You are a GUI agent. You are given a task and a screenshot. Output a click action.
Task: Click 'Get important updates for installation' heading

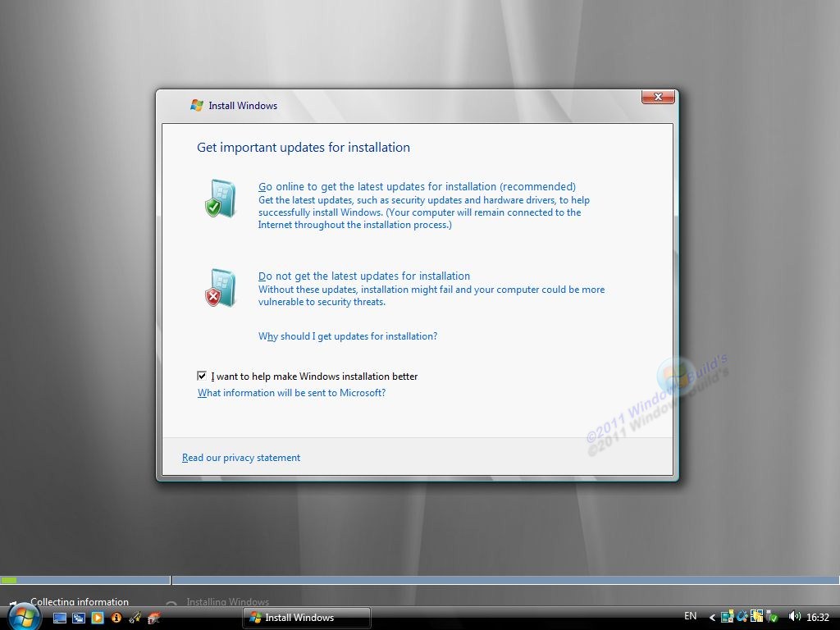304,148
